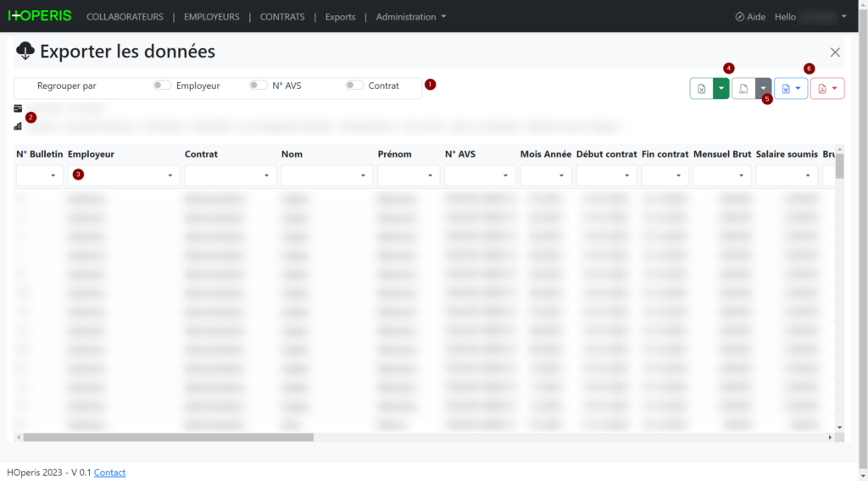Screen dimensions: 868x481
Task: Click the calendar icon below Regrouper par
Action: coord(18,108)
